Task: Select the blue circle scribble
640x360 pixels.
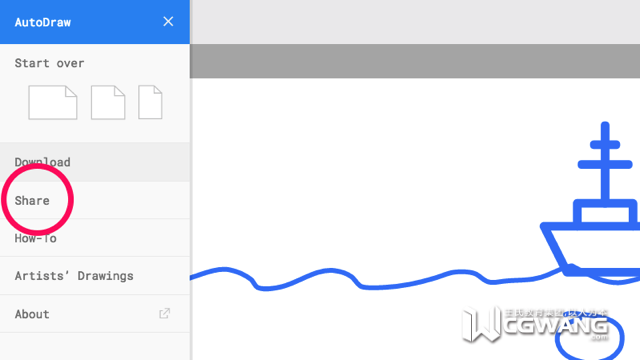Action: 589,337
